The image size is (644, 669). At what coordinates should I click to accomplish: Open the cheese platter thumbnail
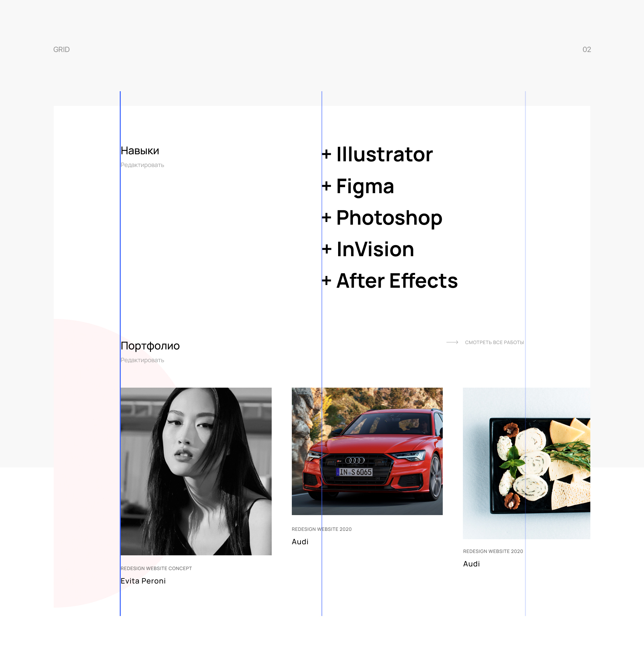tap(527, 463)
